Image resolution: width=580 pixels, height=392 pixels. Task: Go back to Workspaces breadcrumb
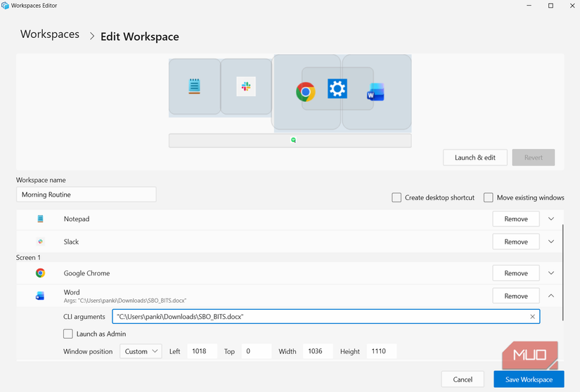click(x=50, y=34)
